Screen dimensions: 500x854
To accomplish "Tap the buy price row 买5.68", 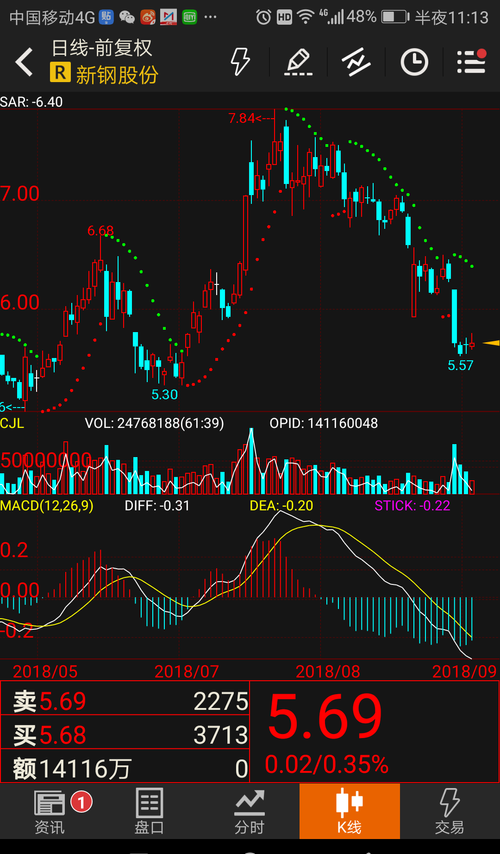I will pyautogui.click(x=125, y=735).
